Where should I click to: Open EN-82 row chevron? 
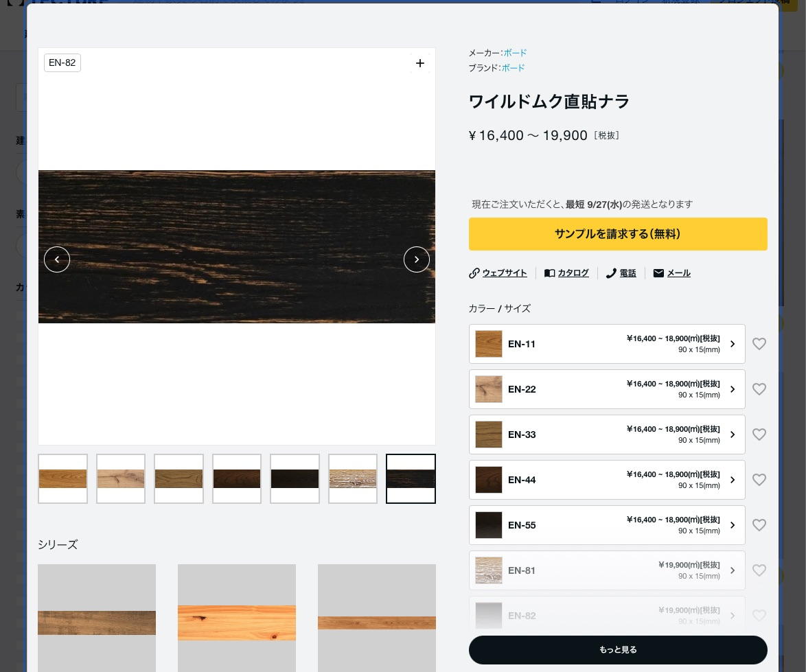point(733,615)
